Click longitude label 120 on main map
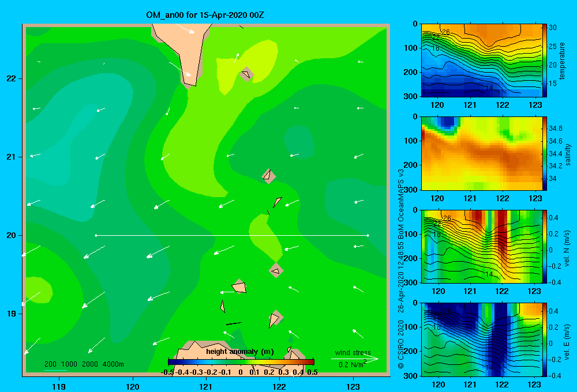577x392 pixels. pos(133,386)
